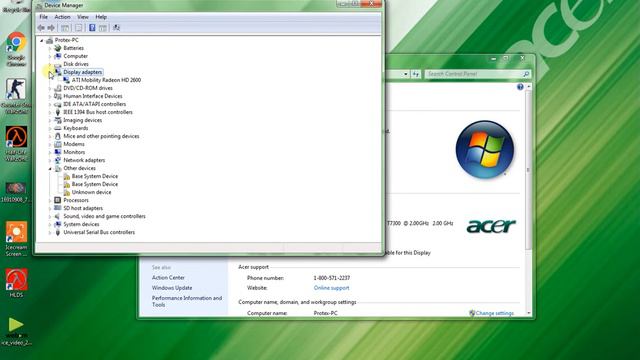640x360 pixels.
Task: Click the Protex-PC computer name value
Action: coord(325,313)
